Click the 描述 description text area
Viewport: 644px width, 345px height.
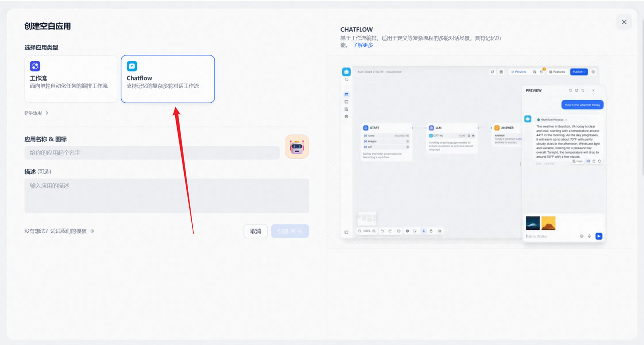[x=167, y=195]
